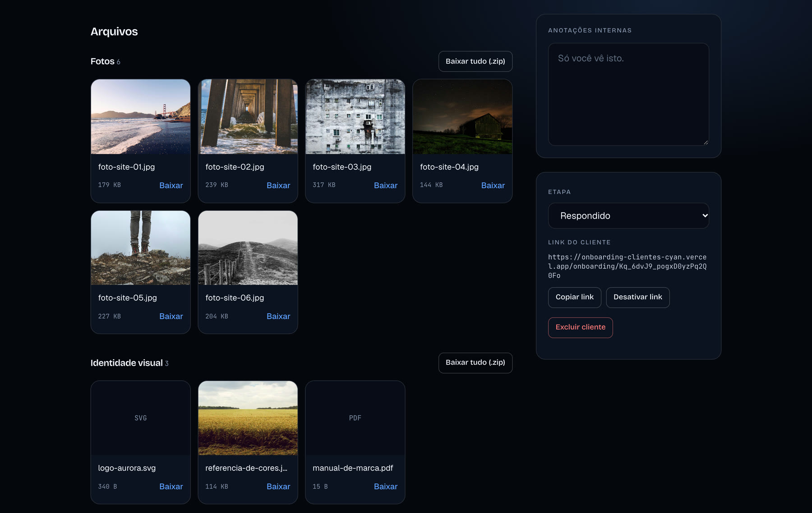Click the 317 KB file size label
812x513 pixels.
pos(324,185)
